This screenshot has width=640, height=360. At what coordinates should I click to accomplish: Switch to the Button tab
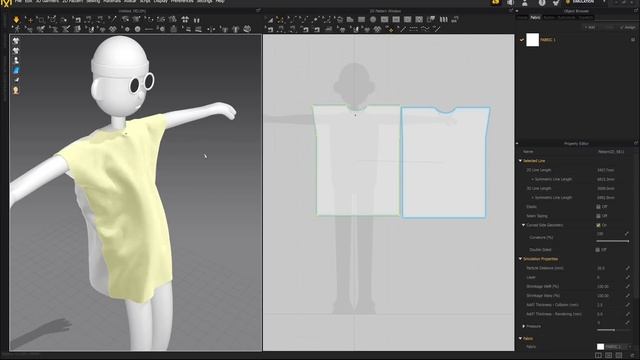tap(549, 18)
